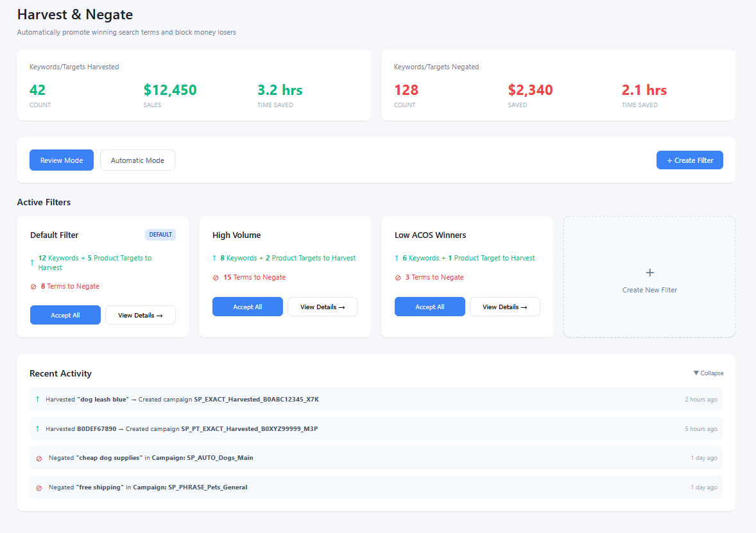Click red negate icon in Default Filter card

[33, 287]
